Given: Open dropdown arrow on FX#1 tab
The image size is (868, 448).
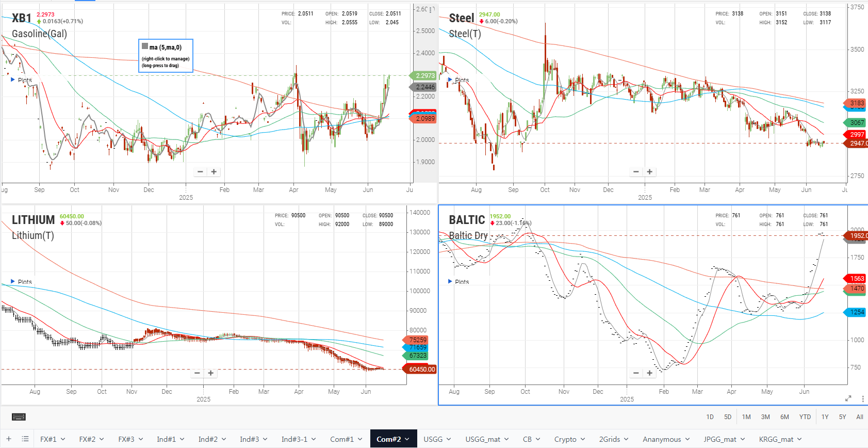Looking at the screenshot, I should point(63,439).
